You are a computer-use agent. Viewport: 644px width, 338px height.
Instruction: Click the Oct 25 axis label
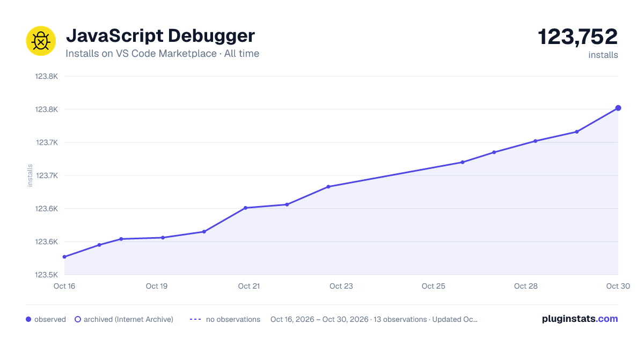coord(434,286)
